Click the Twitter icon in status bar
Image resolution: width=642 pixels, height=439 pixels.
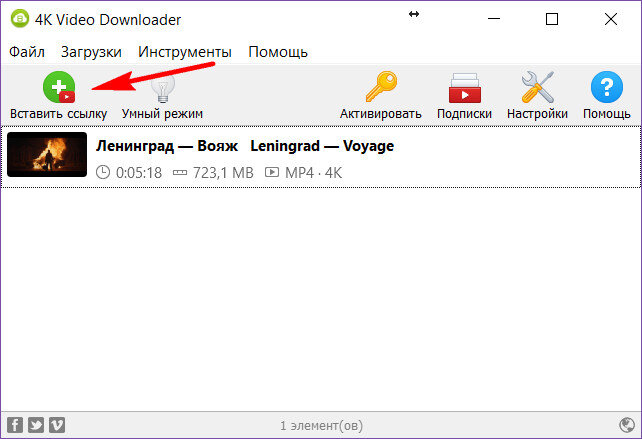click(36, 425)
